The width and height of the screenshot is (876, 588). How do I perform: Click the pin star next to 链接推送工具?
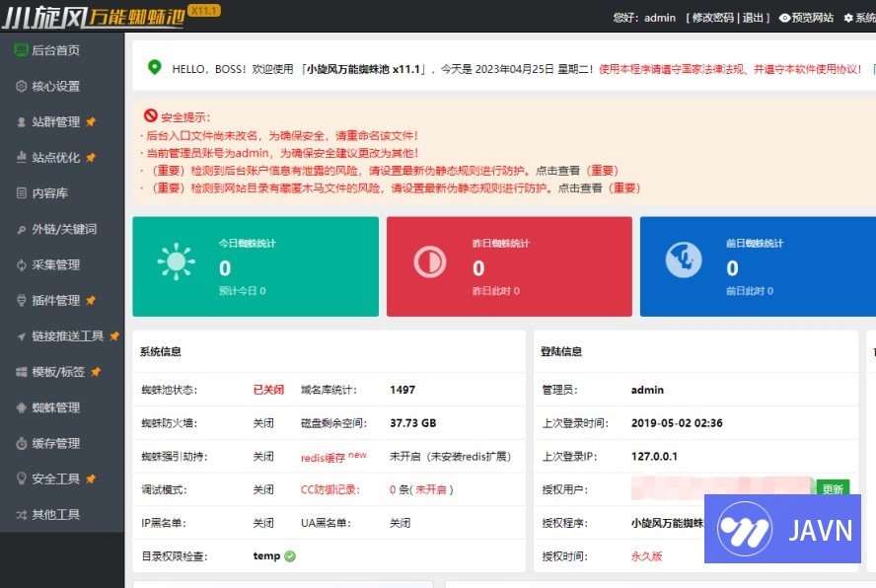click(114, 335)
